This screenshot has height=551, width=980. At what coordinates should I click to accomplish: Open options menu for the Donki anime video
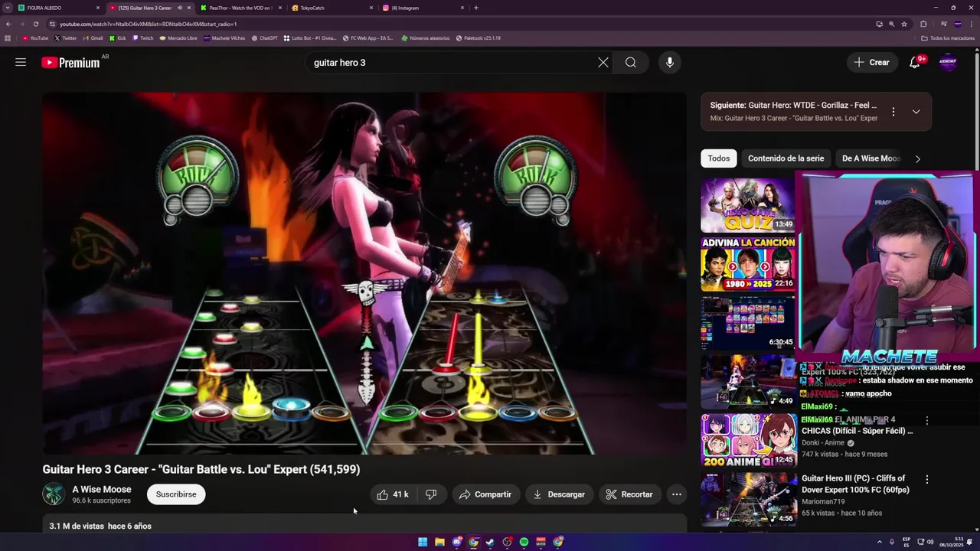[x=926, y=421]
